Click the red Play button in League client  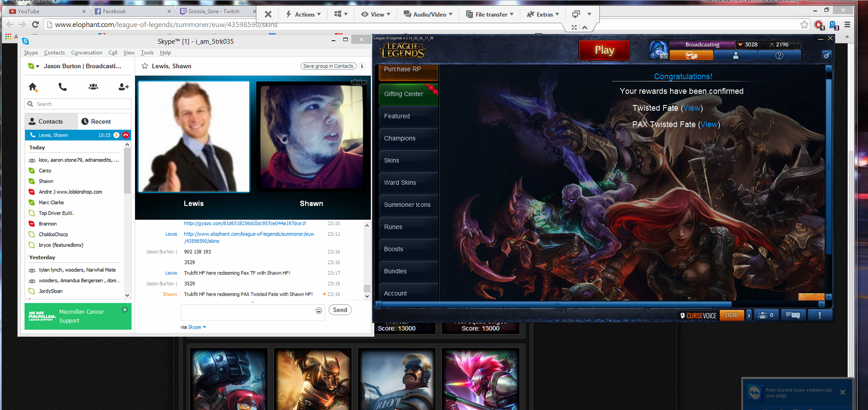click(x=605, y=50)
